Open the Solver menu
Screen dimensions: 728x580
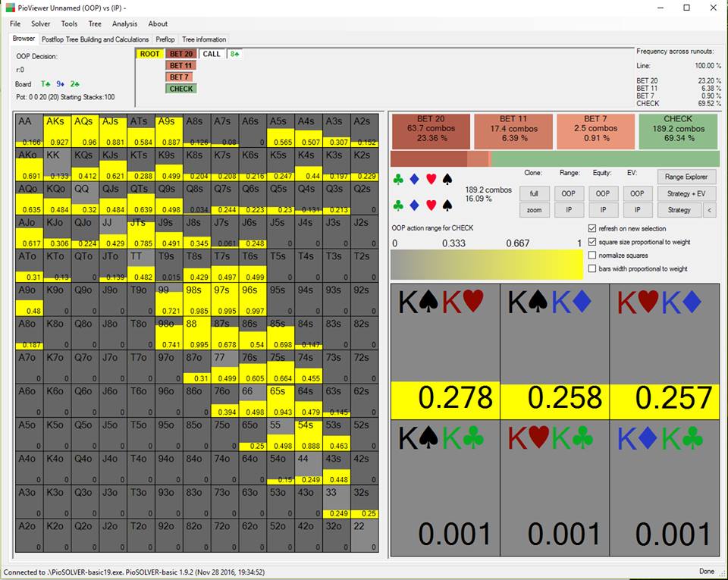tap(41, 24)
